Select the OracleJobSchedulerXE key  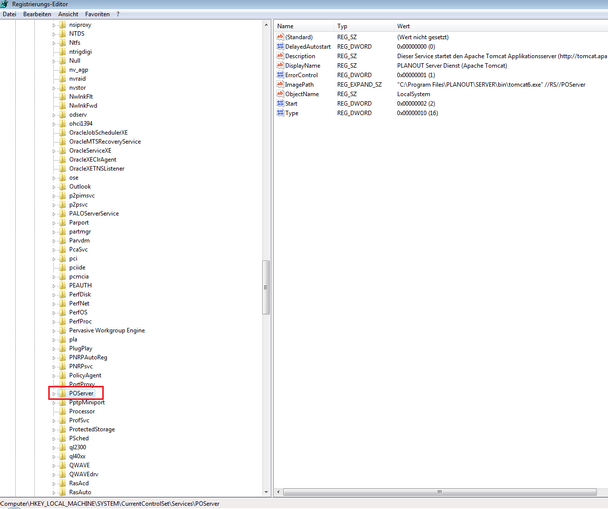click(98, 133)
